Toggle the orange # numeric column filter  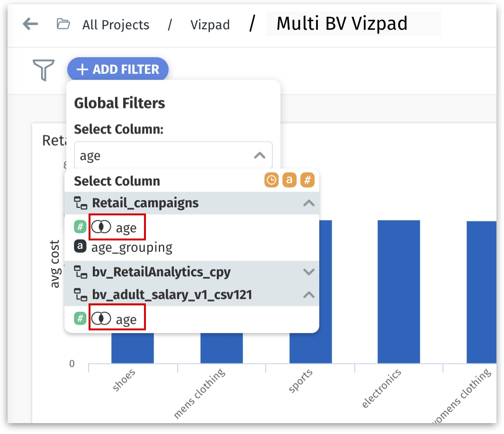click(307, 180)
